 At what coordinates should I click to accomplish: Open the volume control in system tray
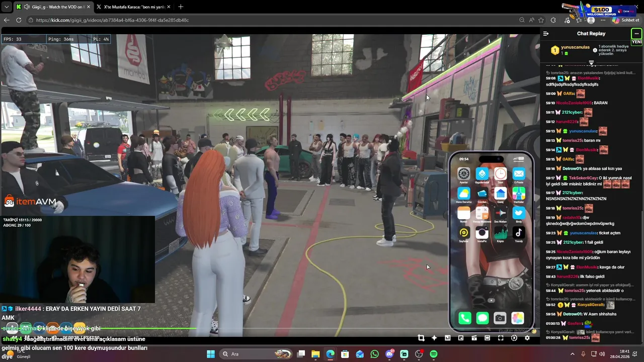tap(602, 354)
